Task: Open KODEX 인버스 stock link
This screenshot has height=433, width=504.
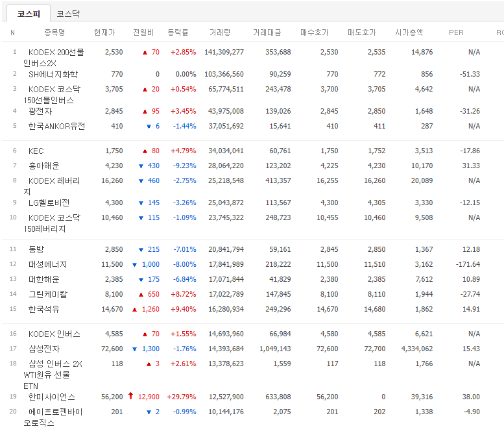Action: pos(54,334)
